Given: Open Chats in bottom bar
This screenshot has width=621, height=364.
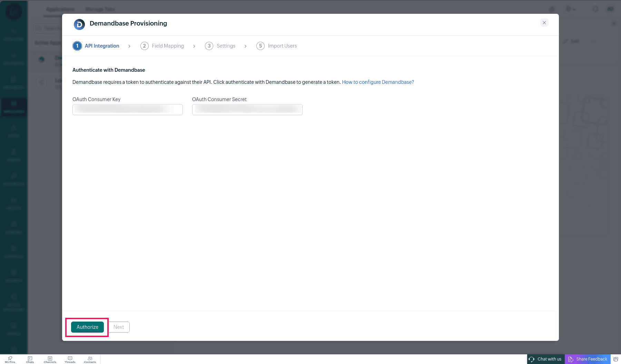Looking at the screenshot, I should tap(30, 360).
